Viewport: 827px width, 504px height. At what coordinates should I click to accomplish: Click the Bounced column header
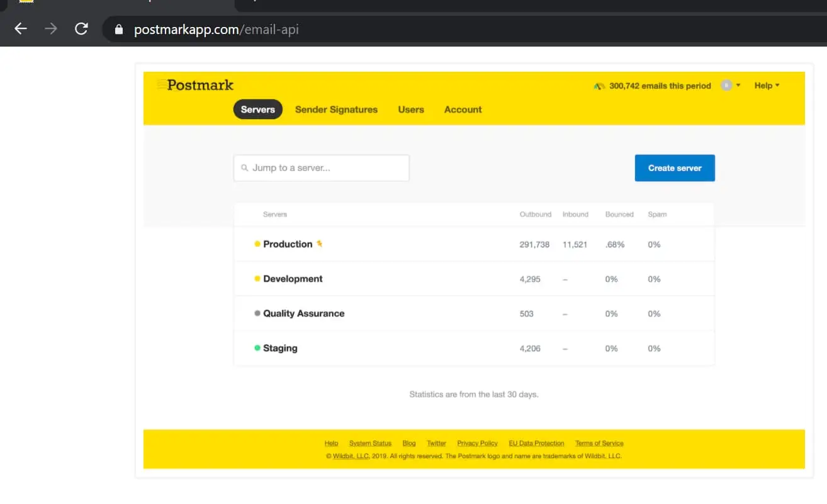point(619,215)
